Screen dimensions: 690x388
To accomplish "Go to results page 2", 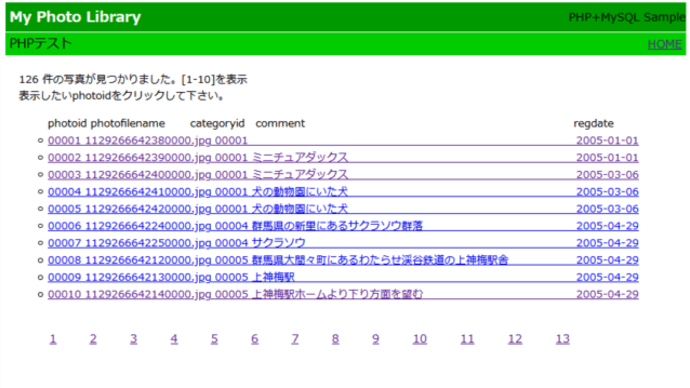I will click(x=93, y=339).
